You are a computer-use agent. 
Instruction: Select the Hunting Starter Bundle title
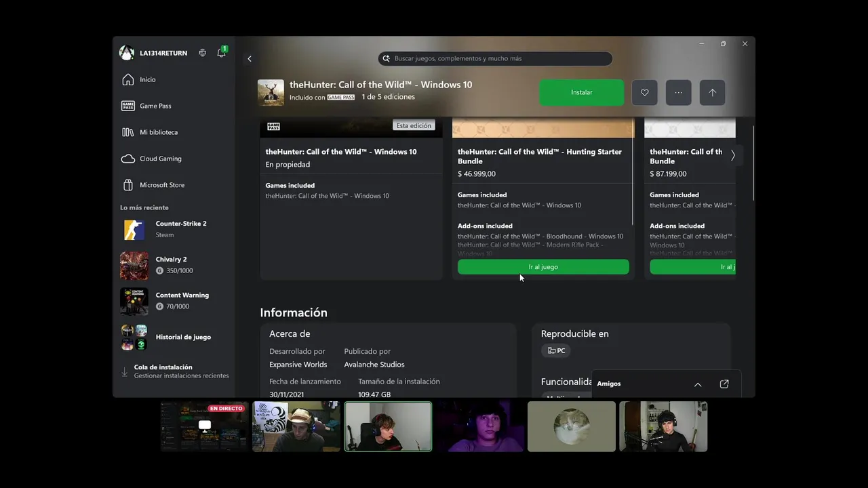(x=540, y=157)
